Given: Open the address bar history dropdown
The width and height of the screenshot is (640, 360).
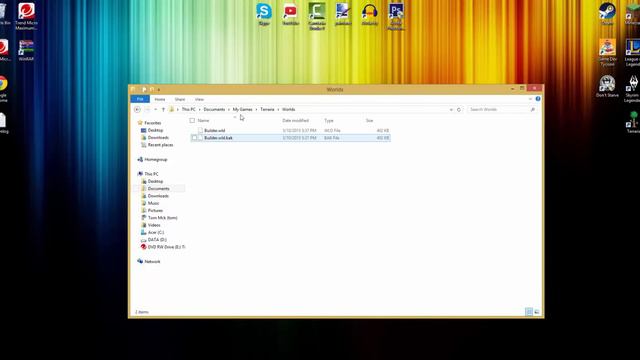Looking at the screenshot, I should 451,109.
